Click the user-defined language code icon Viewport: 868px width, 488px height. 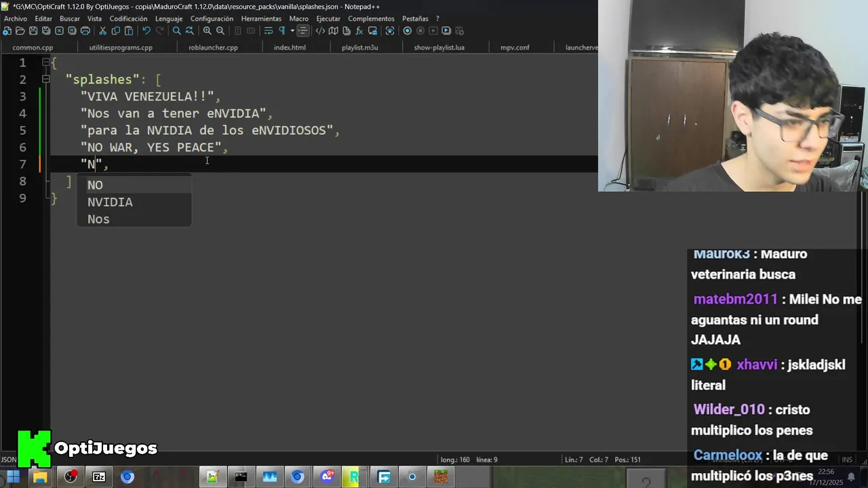coord(320,30)
